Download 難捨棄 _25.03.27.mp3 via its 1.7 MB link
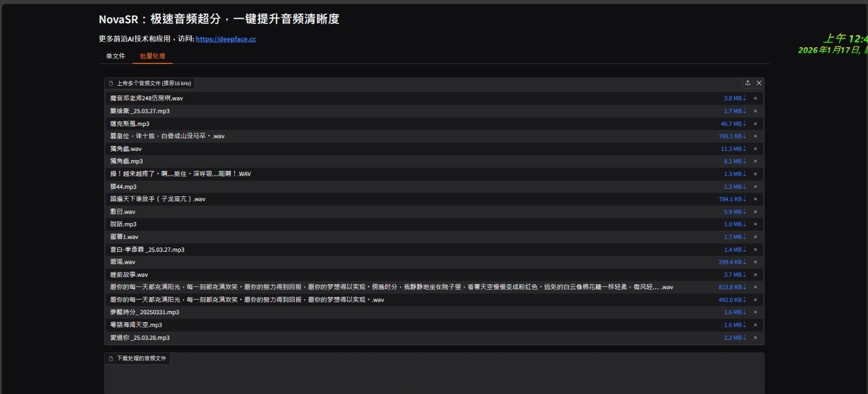This screenshot has width=868, height=394. click(x=735, y=111)
